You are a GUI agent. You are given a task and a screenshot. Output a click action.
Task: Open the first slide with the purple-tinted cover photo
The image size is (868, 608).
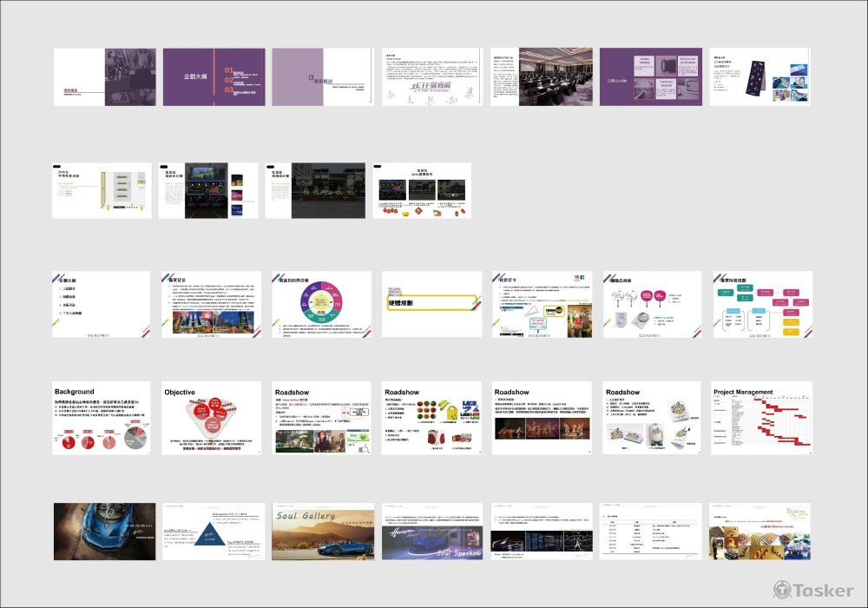105,77
